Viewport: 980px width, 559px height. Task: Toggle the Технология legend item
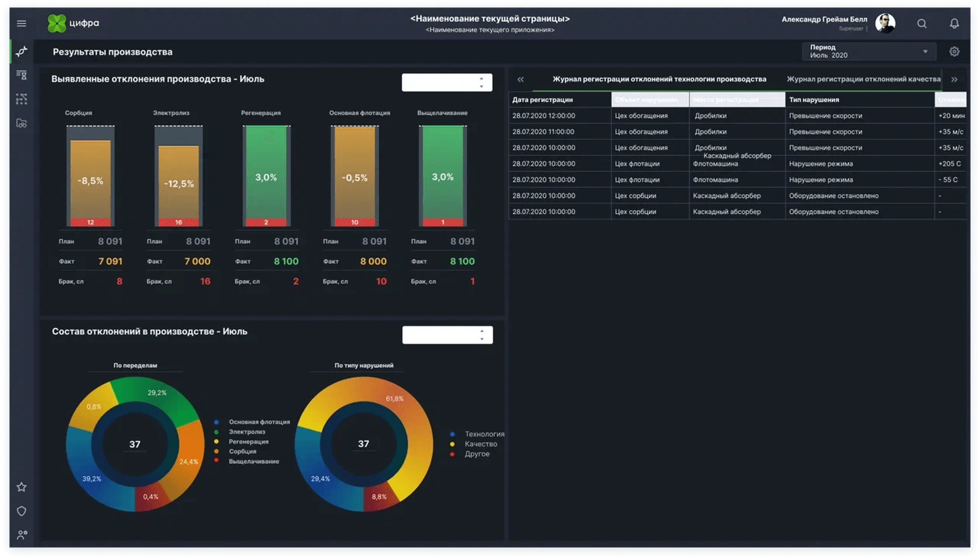point(477,434)
